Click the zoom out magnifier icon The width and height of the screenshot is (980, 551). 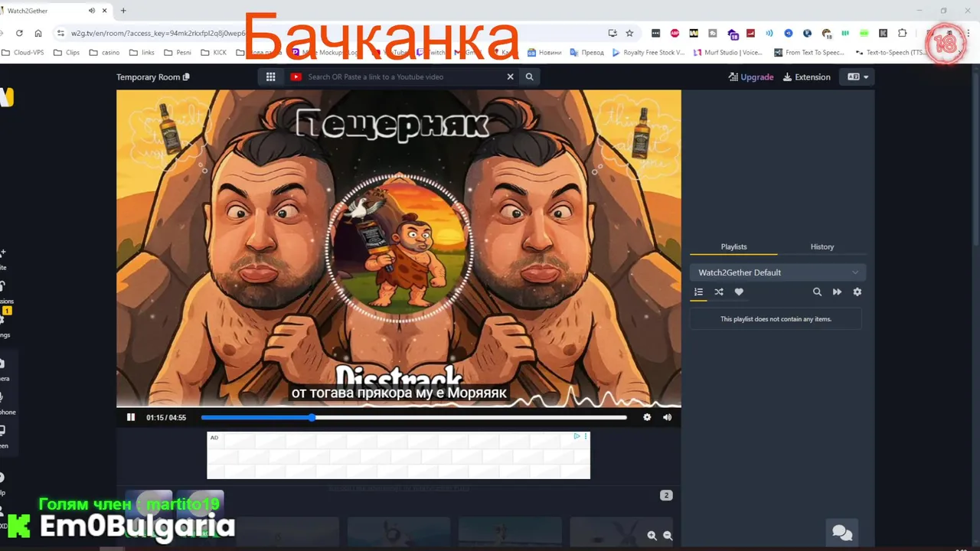(x=668, y=536)
